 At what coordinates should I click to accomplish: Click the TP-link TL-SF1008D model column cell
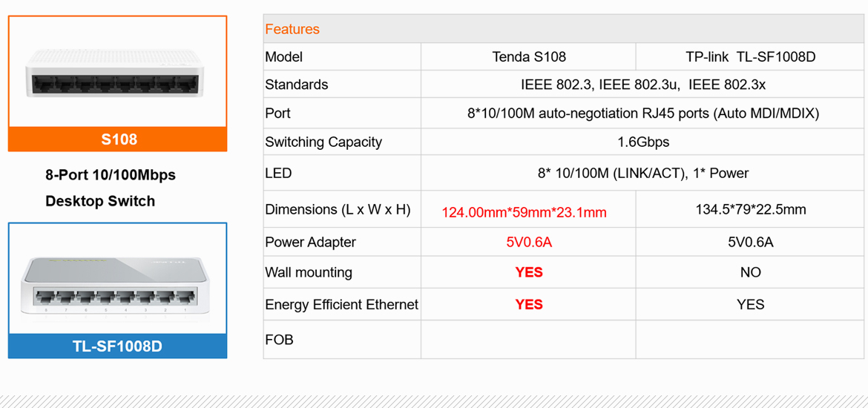point(750,57)
